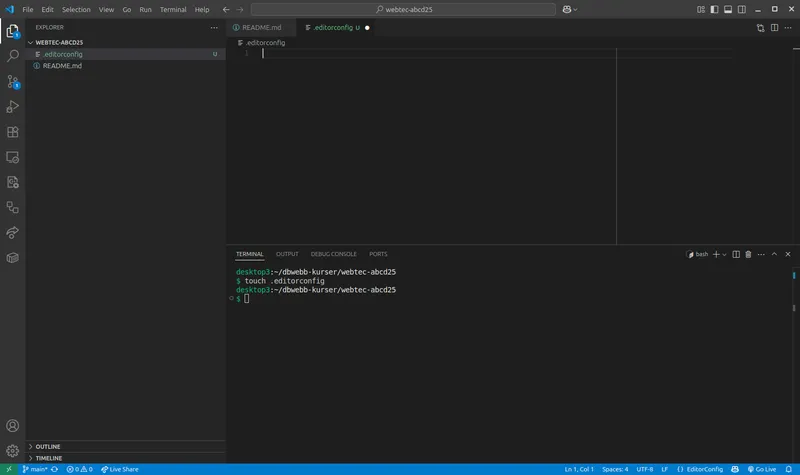Click Ln 1, Col 1 in status bar
The width and height of the screenshot is (800, 475).
tap(579, 469)
